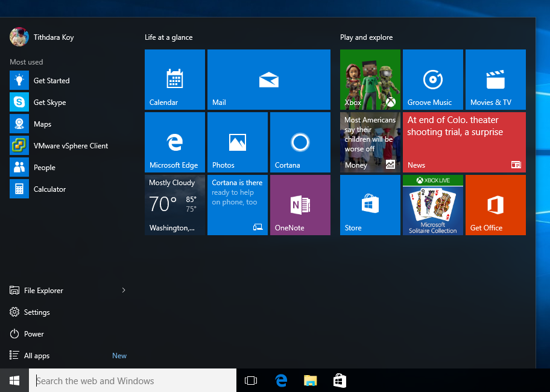This screenshot has height=392, width=550.
Task: Open Task View on the taskbar
Action: pyautogui.click(x=251, y=381)
